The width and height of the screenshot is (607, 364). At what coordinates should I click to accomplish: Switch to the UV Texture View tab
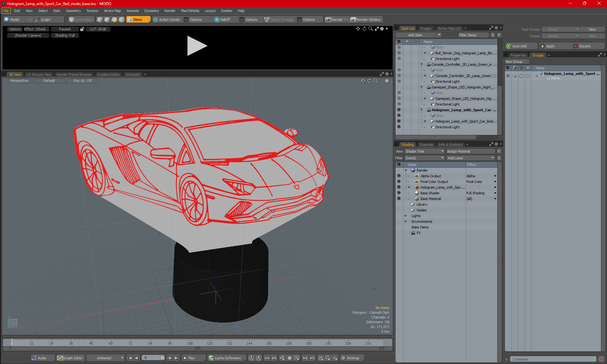point(39,75)
